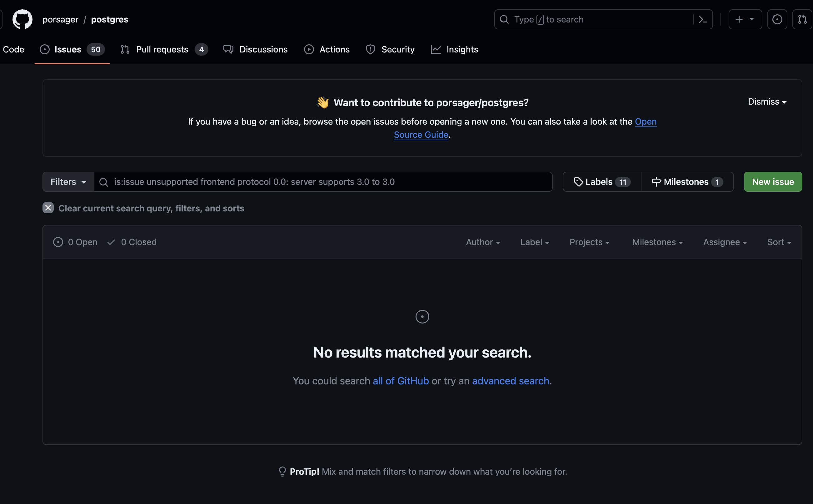This screenshot has height=504, width=813.
Task: Switch to the Code tab
Action: tap(13, 49)
